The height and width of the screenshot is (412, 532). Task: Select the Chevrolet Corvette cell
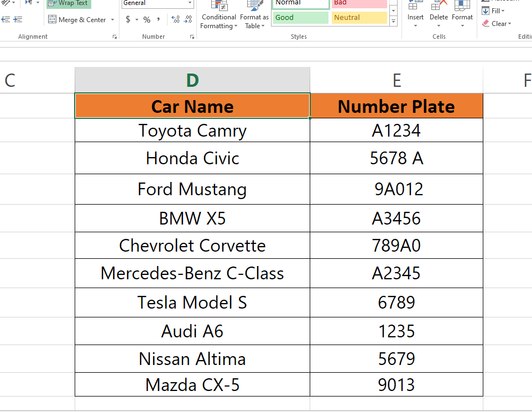[192, 246]
